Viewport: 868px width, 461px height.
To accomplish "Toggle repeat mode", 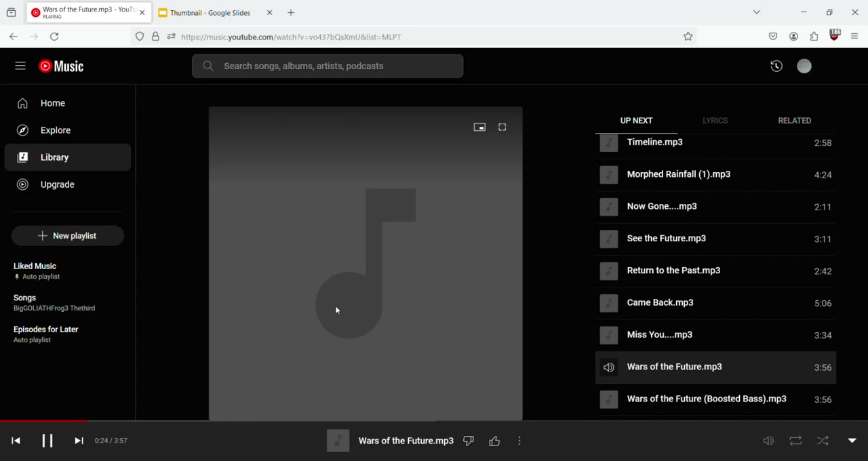I will tap(796, 441).
